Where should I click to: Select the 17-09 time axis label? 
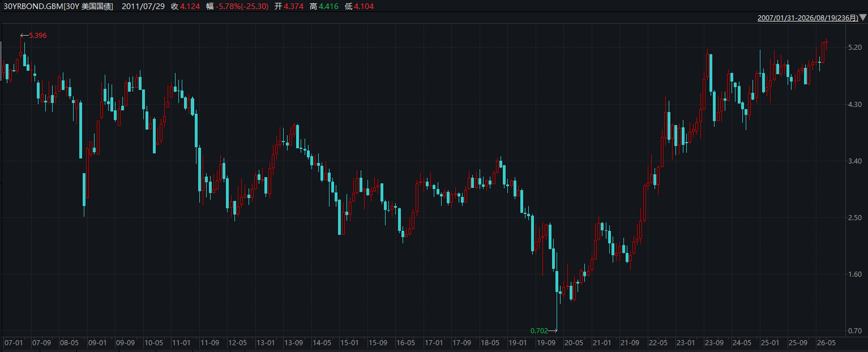[x=461, y=343]
